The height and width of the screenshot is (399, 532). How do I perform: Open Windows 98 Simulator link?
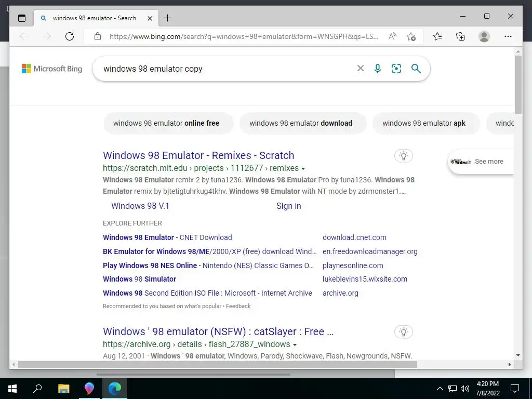click(139, 279)
